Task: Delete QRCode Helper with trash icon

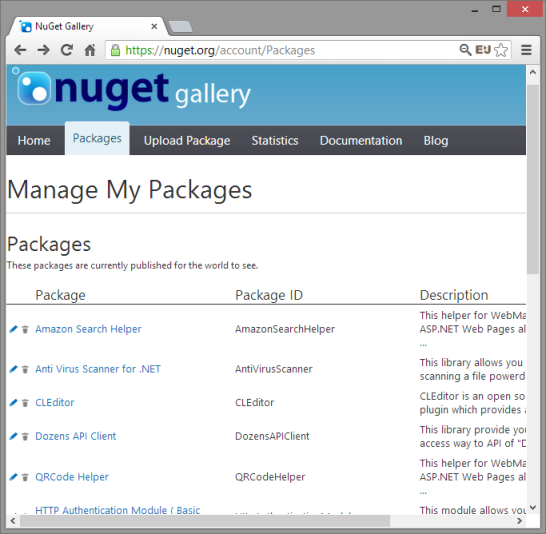Action: 25,477
